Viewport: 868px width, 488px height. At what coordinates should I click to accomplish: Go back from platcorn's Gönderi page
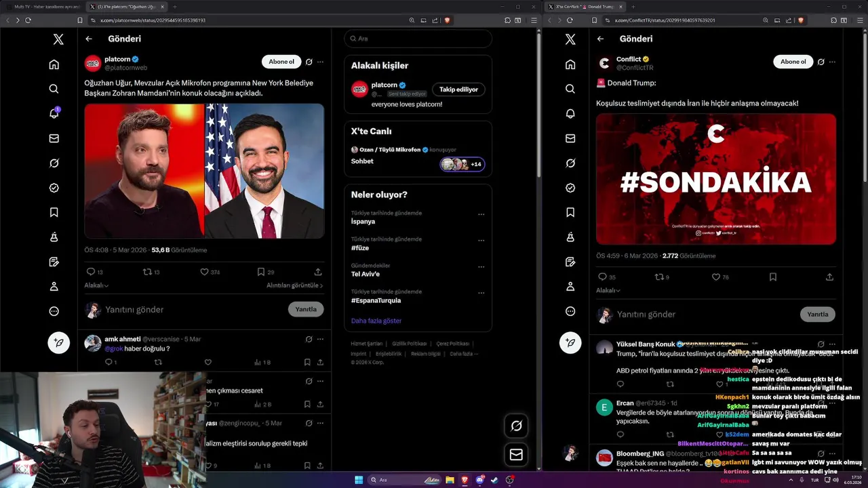(x=89, y=39)
